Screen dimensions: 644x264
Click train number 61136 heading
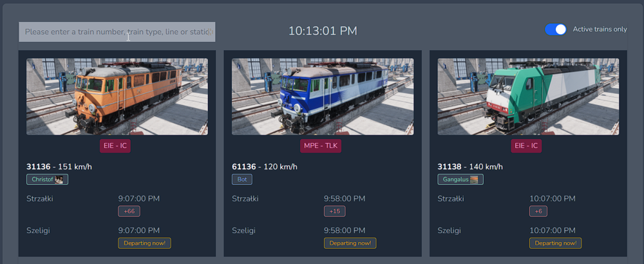pyautogui.click(x=244, y=167)
